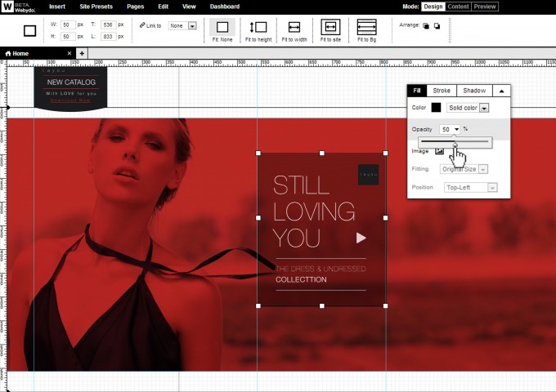Apply the Fit to width option
This screenshot has width=556, height=392.
[x=294, y=28]
